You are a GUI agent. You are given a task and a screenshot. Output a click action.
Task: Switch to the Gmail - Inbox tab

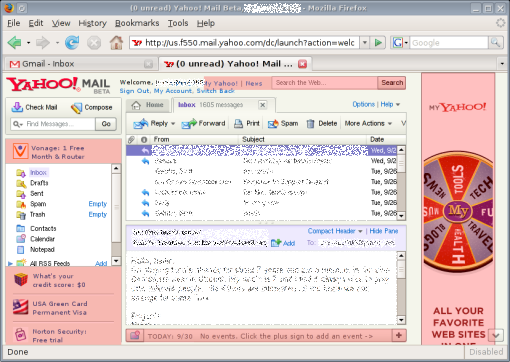(80, 64)
